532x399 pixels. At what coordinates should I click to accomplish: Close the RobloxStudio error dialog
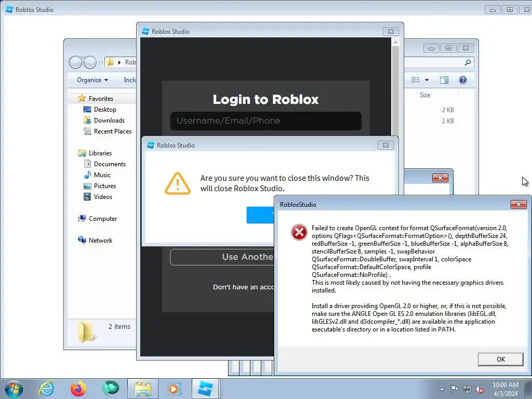[x=518, y=204]
